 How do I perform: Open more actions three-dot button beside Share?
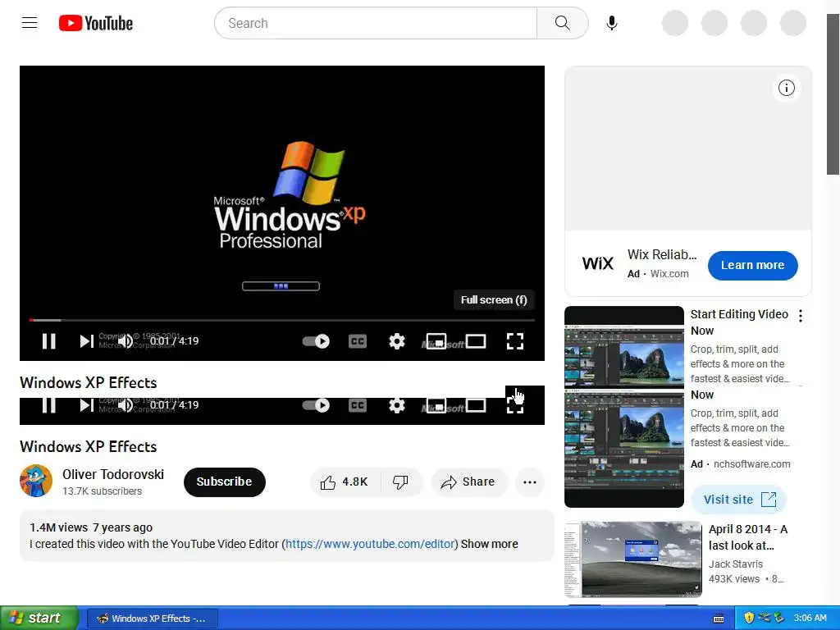[530, 482]
